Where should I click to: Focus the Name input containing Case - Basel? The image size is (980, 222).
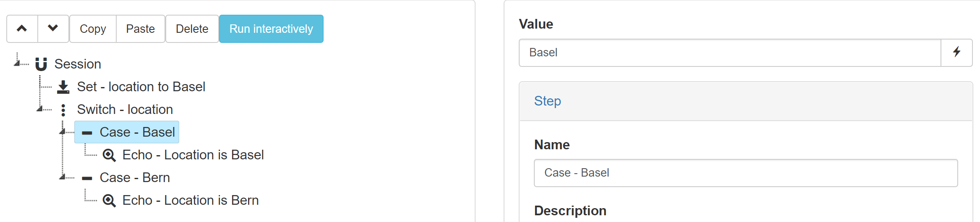(746, 173)
